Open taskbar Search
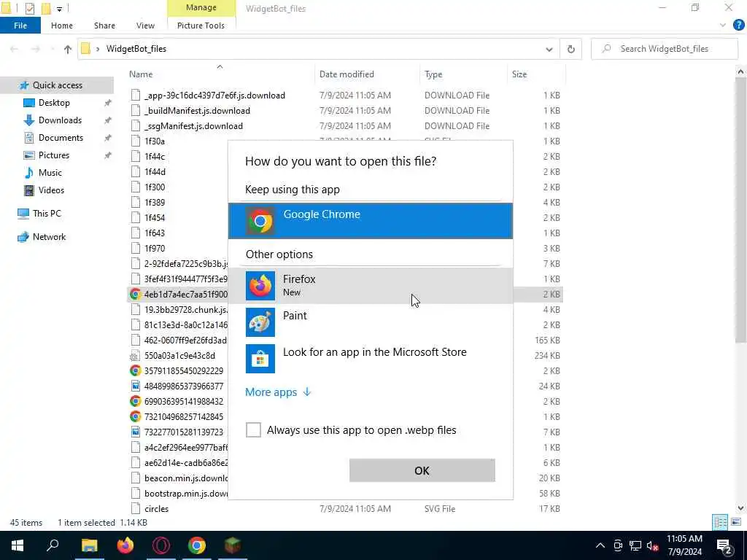Screen dimensions: 747x560 click(53, 545)
